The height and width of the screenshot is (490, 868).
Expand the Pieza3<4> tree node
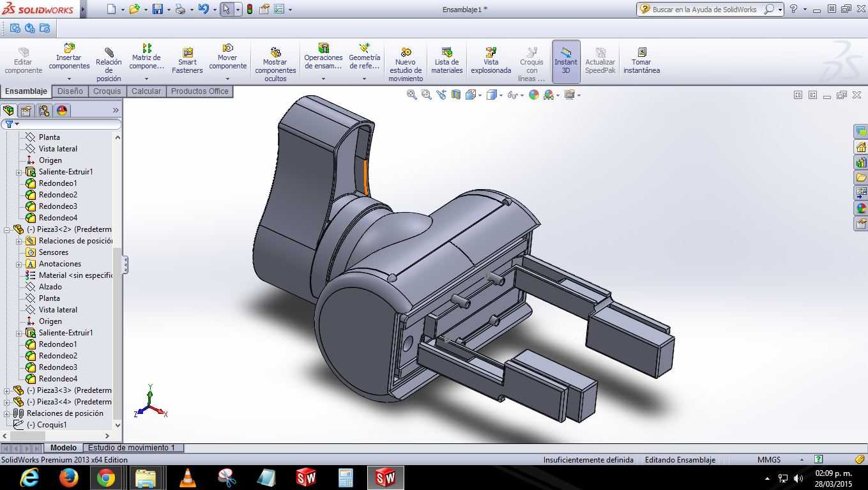pos(7,402)
